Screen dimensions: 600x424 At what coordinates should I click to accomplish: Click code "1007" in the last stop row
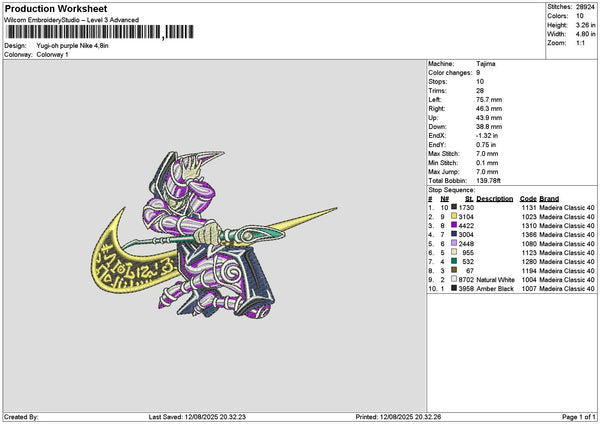(x=529, y=289)
